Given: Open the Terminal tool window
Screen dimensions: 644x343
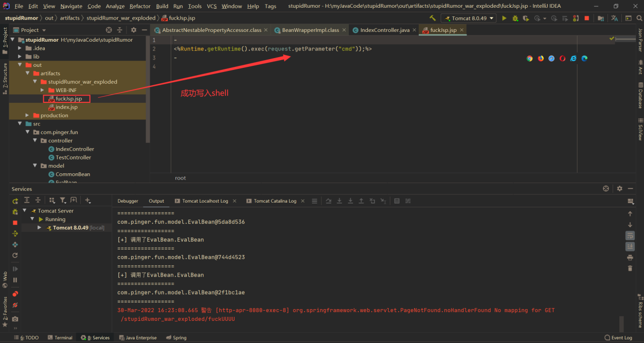Looking at the screenshot, I should click(x=60, y=337).
